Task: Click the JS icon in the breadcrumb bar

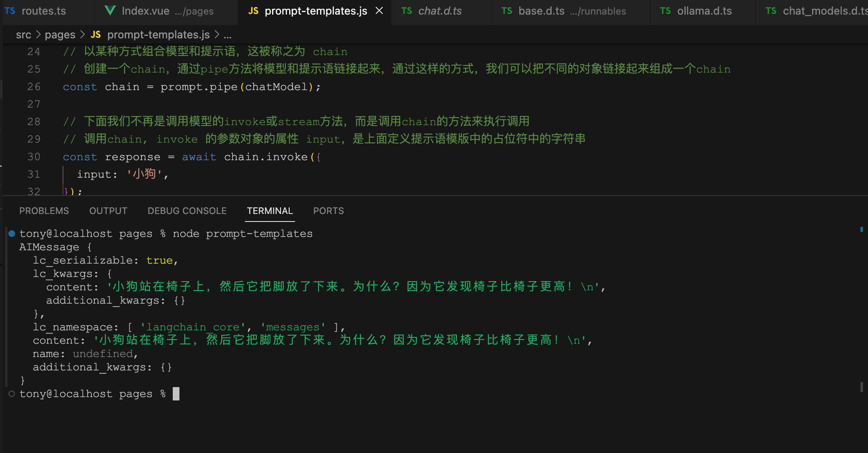Action: [x=96, y=35]
